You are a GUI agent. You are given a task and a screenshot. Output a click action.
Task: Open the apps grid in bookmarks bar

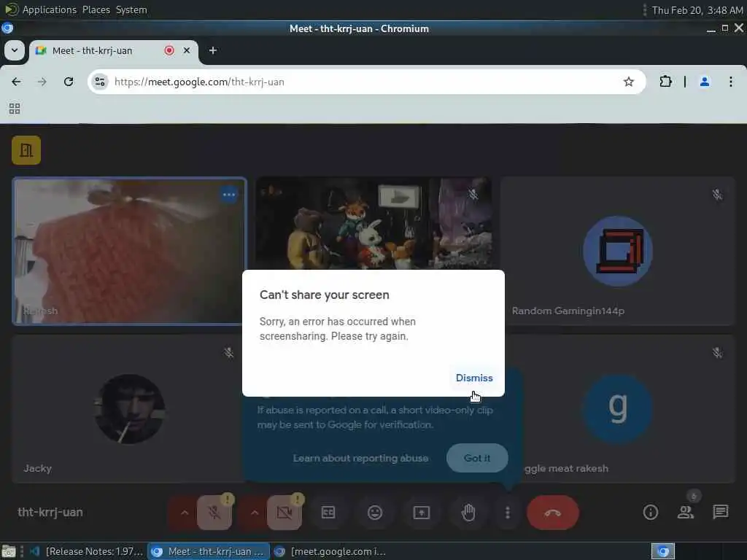(x=15, y=109)
